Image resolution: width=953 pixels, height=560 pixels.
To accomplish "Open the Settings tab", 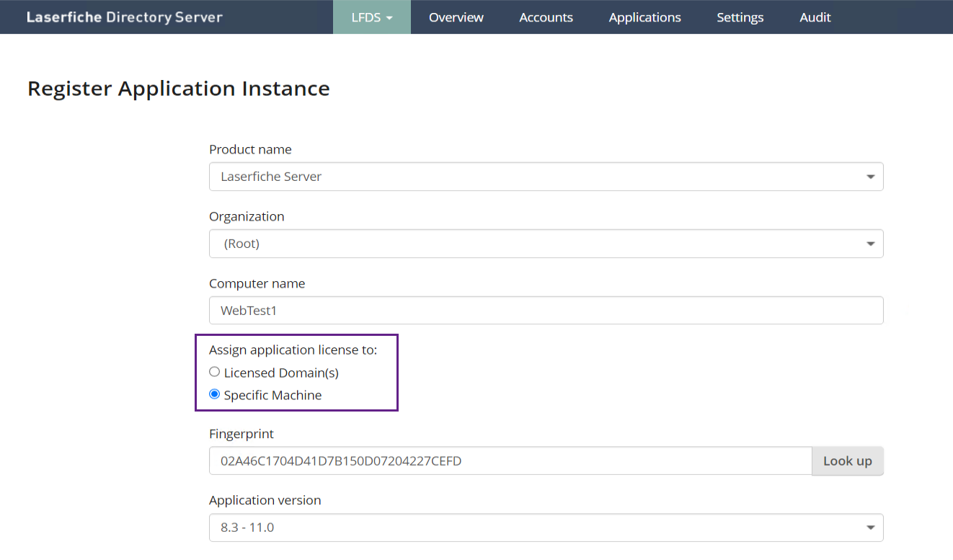I will (x=740, y=17).
